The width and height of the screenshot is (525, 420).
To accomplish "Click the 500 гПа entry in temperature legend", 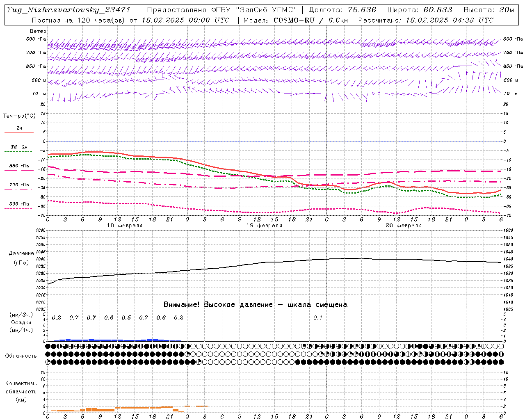I will point(19,204).
